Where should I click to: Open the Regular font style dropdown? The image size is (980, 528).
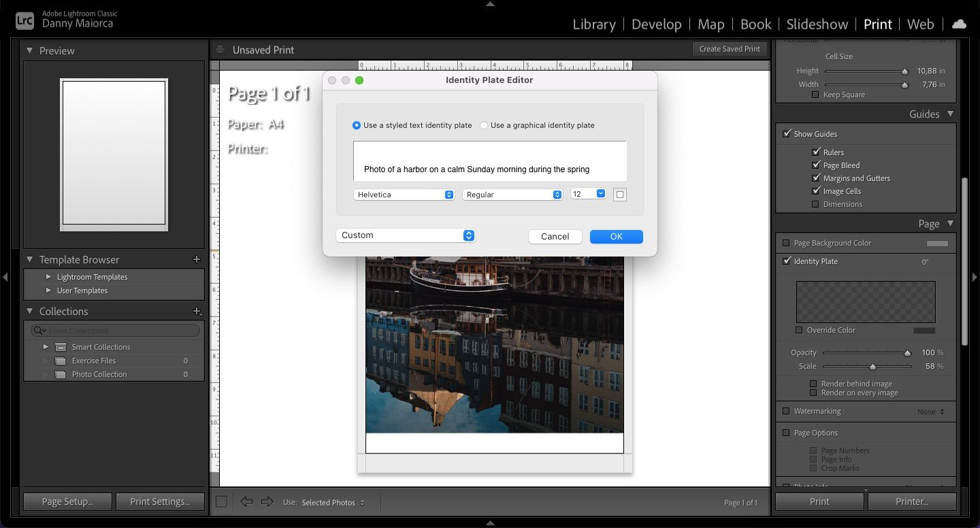point(512,195)
